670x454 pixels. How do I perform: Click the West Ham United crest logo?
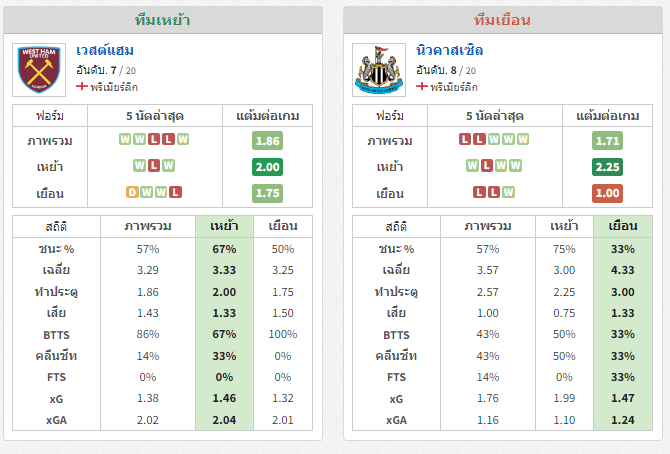(39, 70)
